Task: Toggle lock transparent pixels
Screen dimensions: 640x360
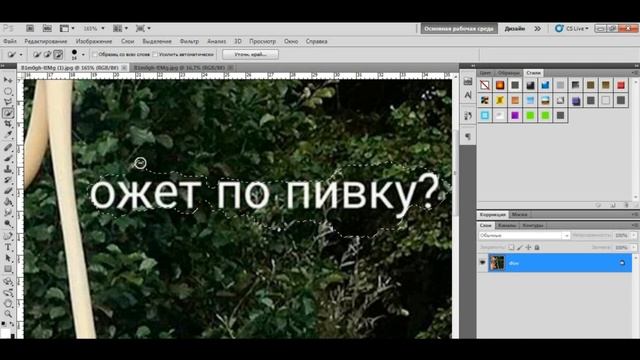Action: pos(511,247)
